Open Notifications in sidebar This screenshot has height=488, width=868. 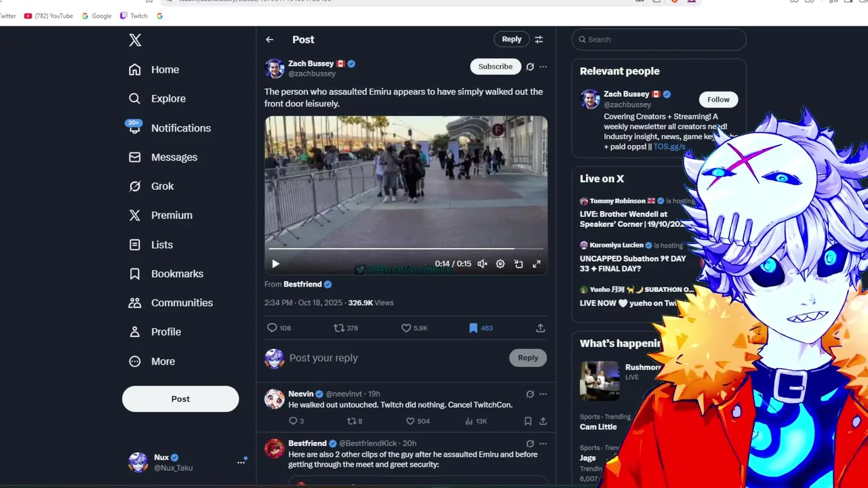(x=170, y=128)
